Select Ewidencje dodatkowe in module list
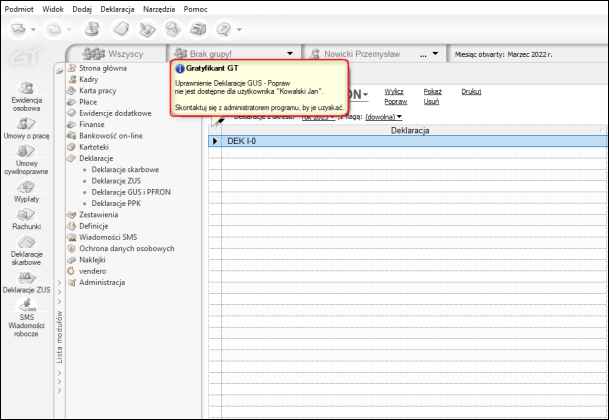Viewport: 609px width, 420px height. click(x=110, y=113)
